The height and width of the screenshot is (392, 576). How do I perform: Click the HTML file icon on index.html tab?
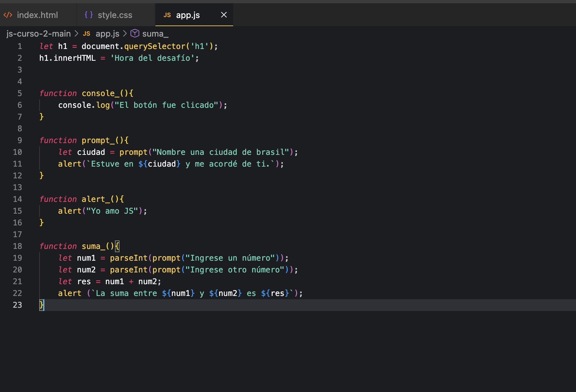pos(8,15)
